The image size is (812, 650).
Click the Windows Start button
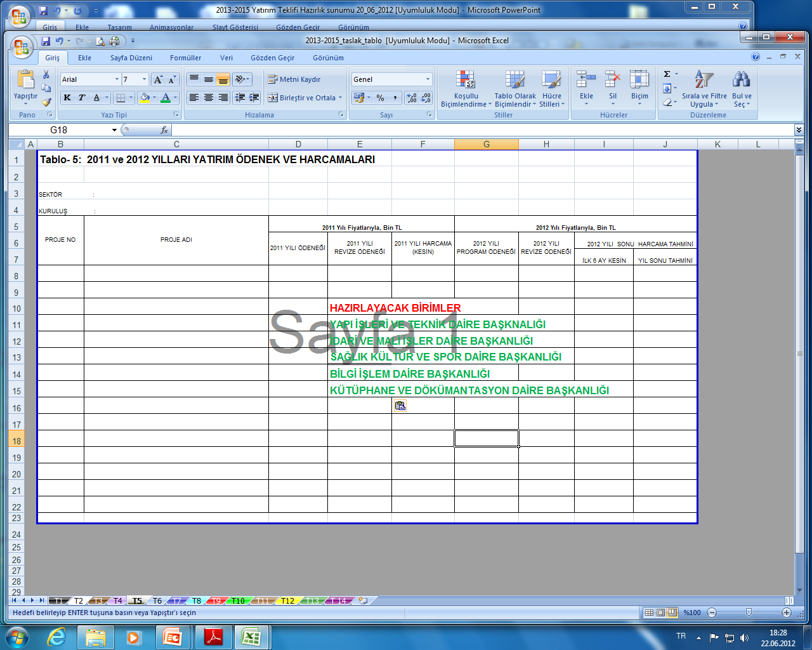click(x=16, y=637)
